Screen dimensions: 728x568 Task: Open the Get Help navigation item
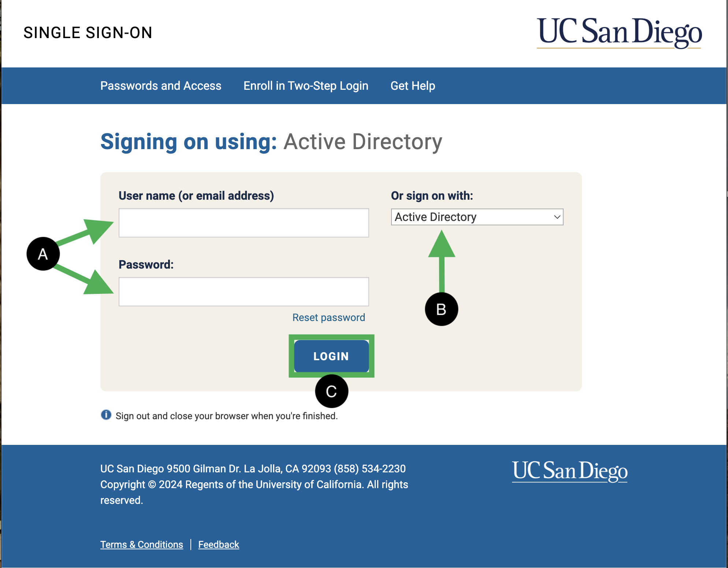tap(413, 86)
